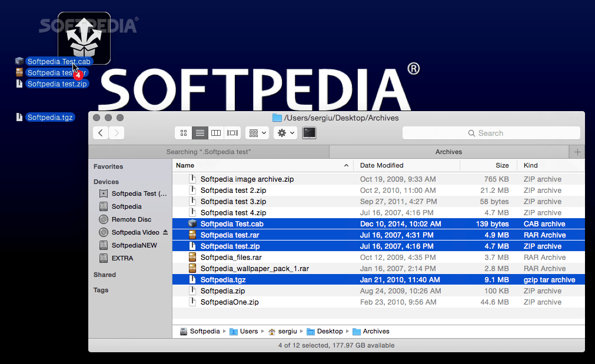Screen dimensions: 595x364
Task: Open Softpedia Test (... device in sidebar
Action: [132, 193]
